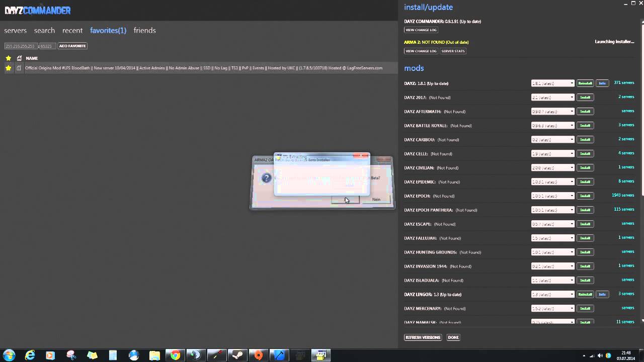Select the Official Origins Mod BloodBath server row
The height and width of the screenshot is (362, 644).
point(201,68)
